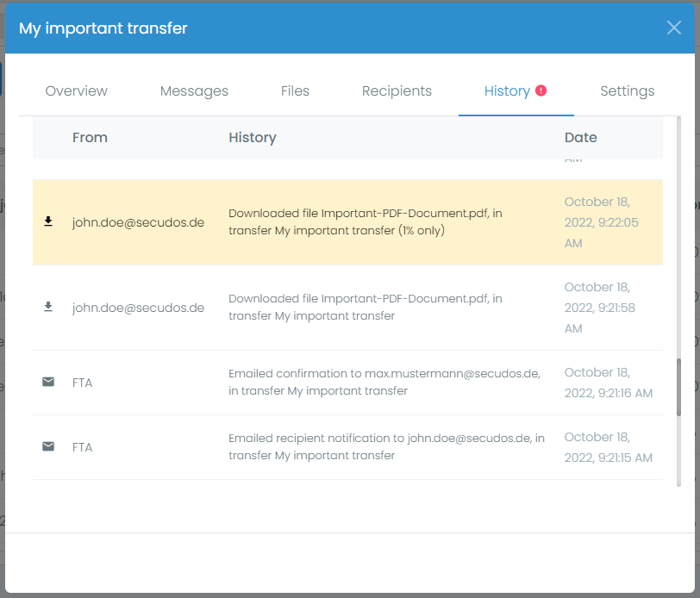This screenshot has width=700, height=598.
Task: Click download icon in highlighted 9:22:05 row
Action: click(48, 222)
